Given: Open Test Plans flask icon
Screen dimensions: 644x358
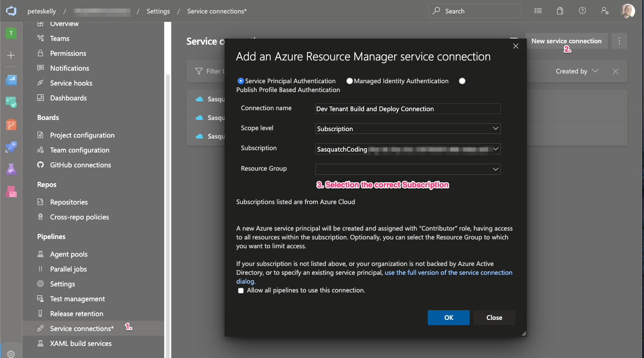Looking at the screenshot, I should 11,169.
